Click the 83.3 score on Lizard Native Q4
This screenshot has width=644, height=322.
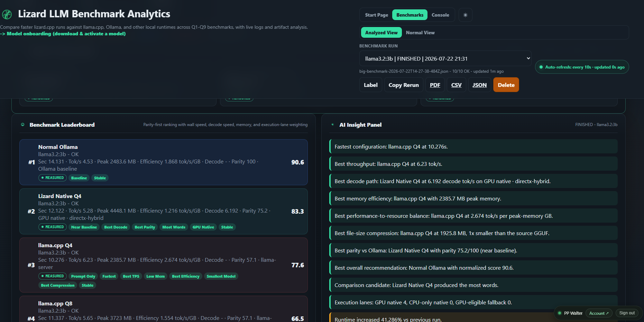click(297, 211)
